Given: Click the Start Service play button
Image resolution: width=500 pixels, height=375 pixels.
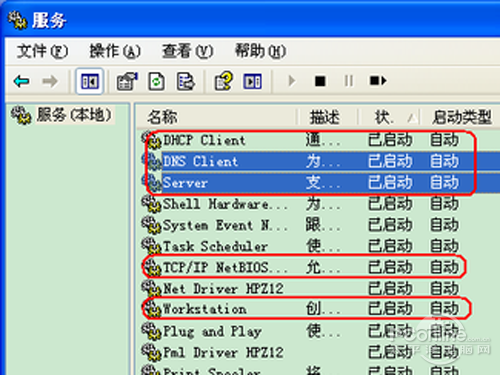Looking at the screenshot, I should coord(292,81).
